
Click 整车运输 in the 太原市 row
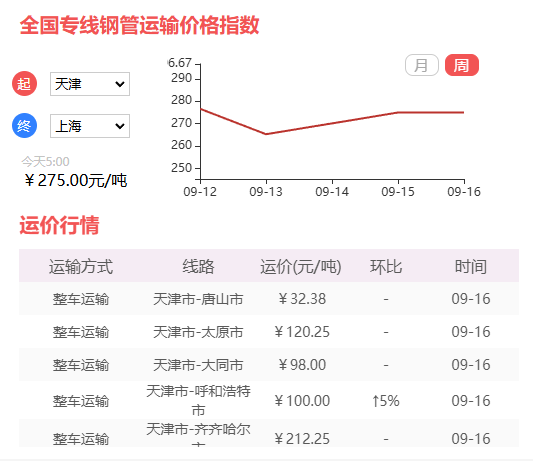click(x=81, y=332)
